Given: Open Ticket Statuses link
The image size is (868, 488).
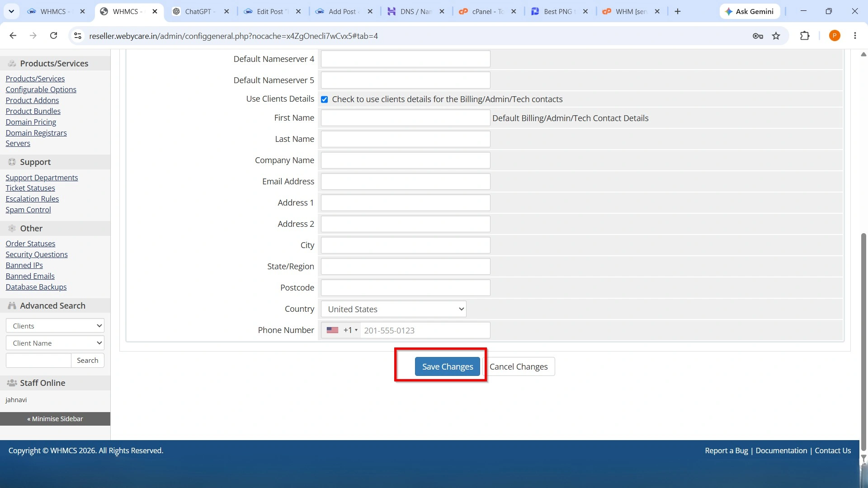Looking at the screenshot, I should 30,188.
